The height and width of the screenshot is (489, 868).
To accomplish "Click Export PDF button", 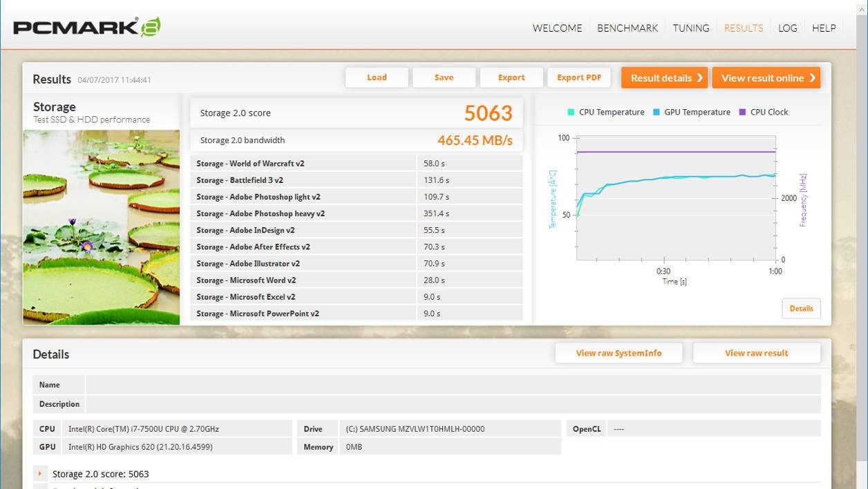I will [579, 77].
